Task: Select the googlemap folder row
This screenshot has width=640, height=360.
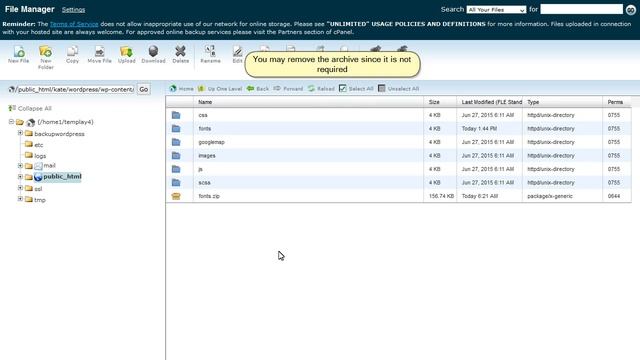Action: pos(398,142)
